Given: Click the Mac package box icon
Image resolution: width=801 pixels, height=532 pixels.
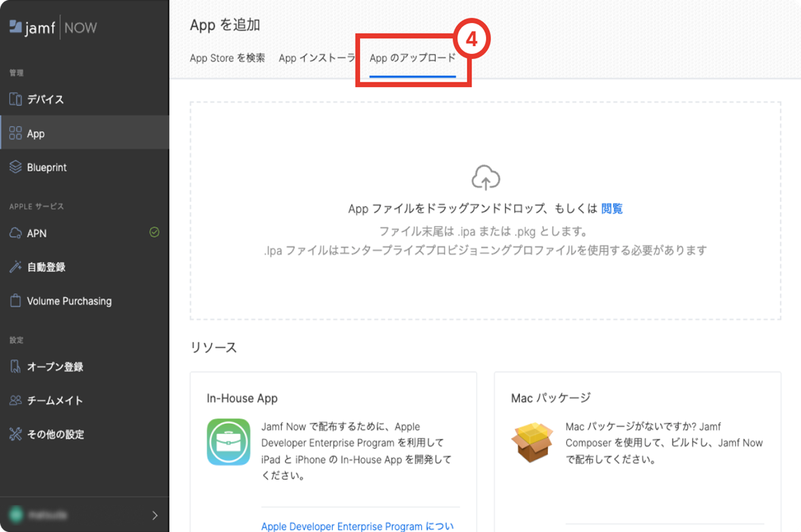Looking at the screenshot, I should point(532,442).
